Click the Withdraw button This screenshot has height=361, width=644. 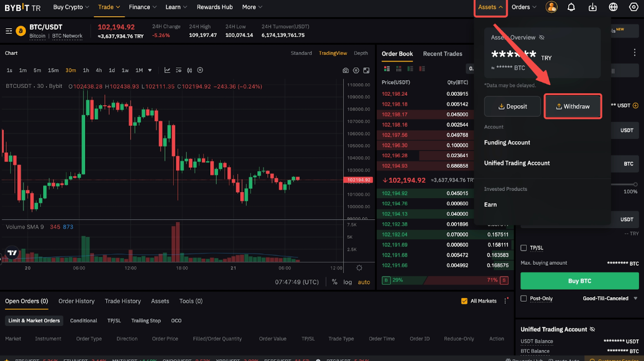(x=573, y=106)
